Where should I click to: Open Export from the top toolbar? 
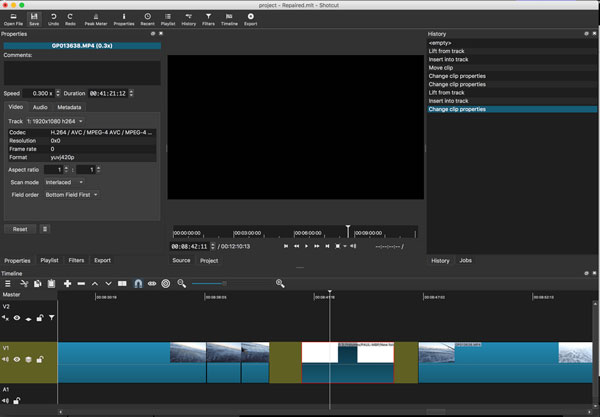(251, 19)
